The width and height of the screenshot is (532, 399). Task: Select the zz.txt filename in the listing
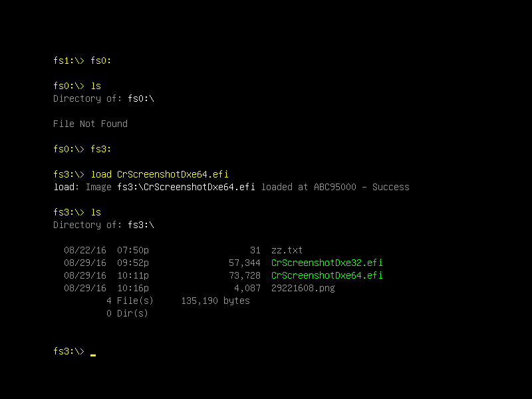[x=287, y=251]
